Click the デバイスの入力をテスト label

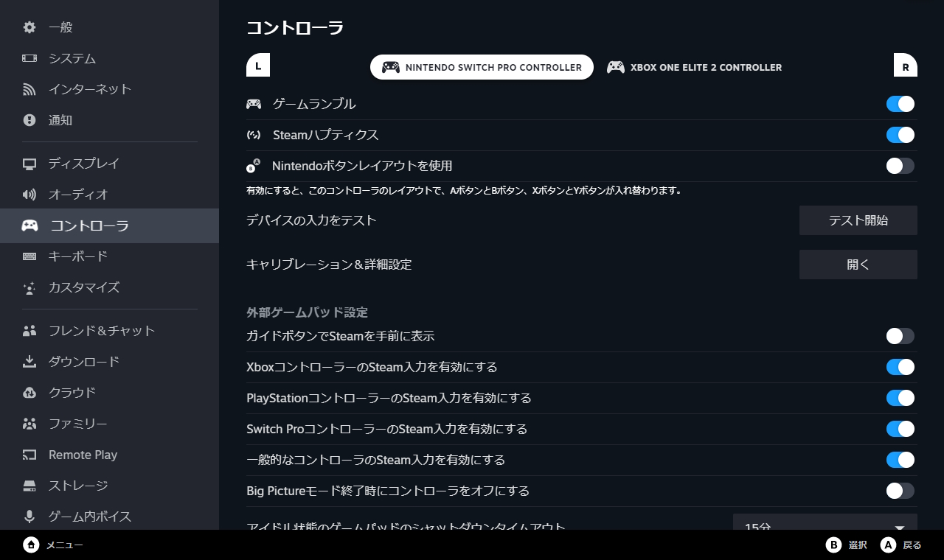click(x=311, y=220)
